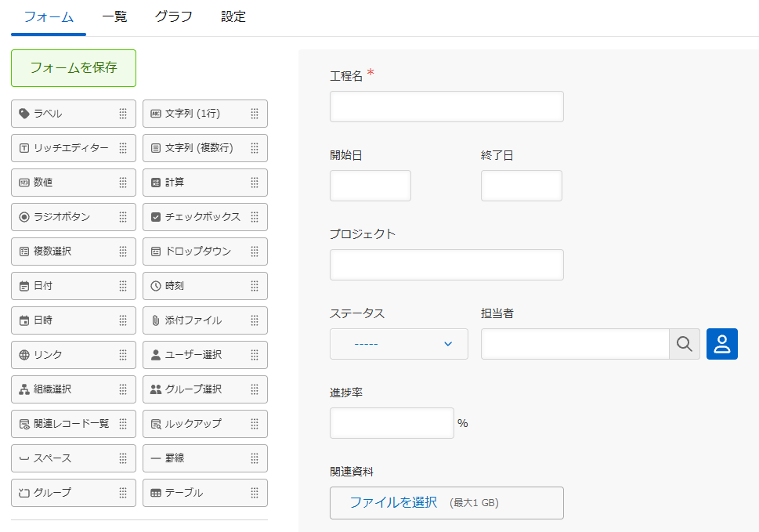This screenshot has height=532, width=759.
Task: Click the チェックボックス field button
Action: pyautogui.click(x=205, y=217)
